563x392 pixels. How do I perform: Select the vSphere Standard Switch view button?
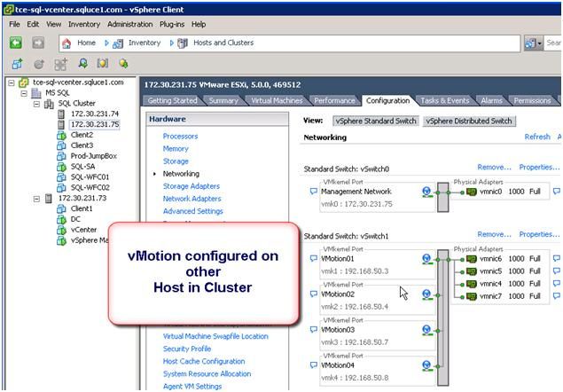[376, 122]
